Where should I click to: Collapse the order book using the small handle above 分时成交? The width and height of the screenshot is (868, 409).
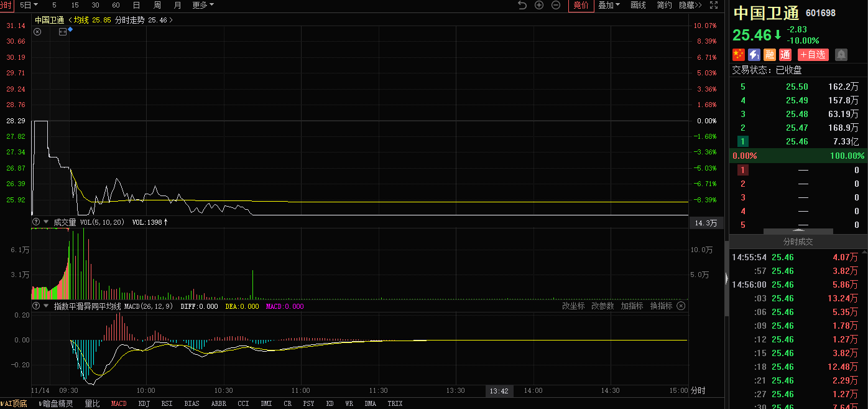click(x=798, y=232)
